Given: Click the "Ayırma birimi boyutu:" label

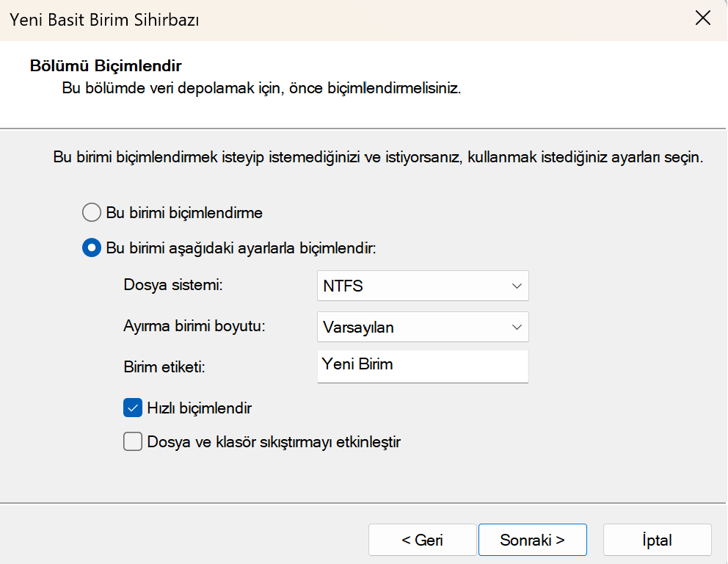Looking at the screenshot, I should pos(194,327).
